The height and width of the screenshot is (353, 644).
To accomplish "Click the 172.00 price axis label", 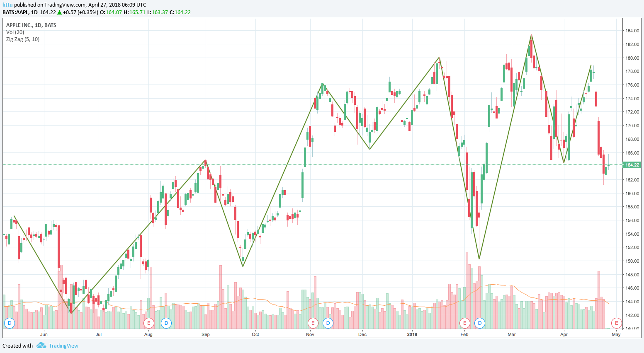I will [x=632, y=112].
